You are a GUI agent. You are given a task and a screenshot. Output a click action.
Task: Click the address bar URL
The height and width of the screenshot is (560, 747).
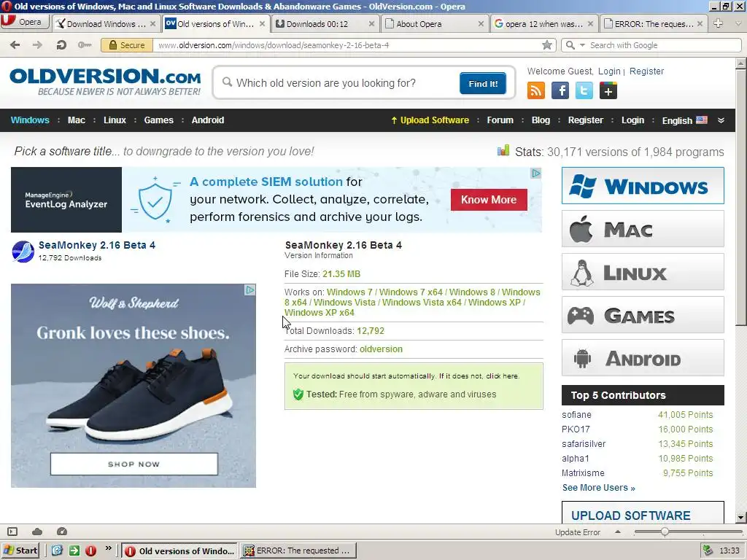tap(274, 45)
